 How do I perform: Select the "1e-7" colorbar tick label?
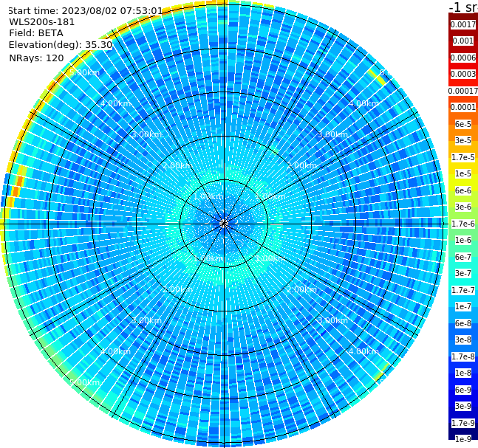[463, 306]
